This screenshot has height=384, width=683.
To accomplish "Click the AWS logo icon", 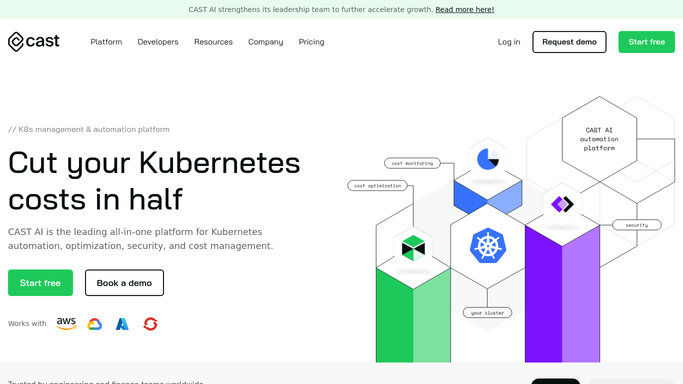I will (66, 324).
